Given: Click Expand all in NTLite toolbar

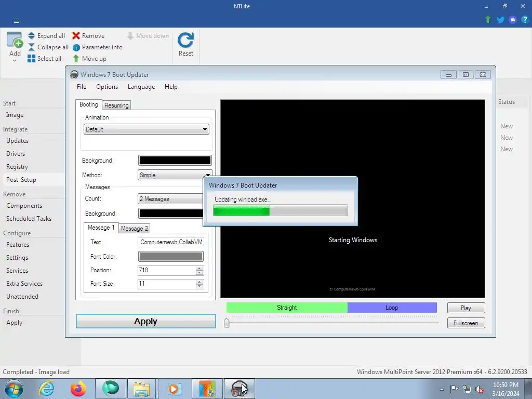Looking at the screenshot, I should (x=46, y=36).
